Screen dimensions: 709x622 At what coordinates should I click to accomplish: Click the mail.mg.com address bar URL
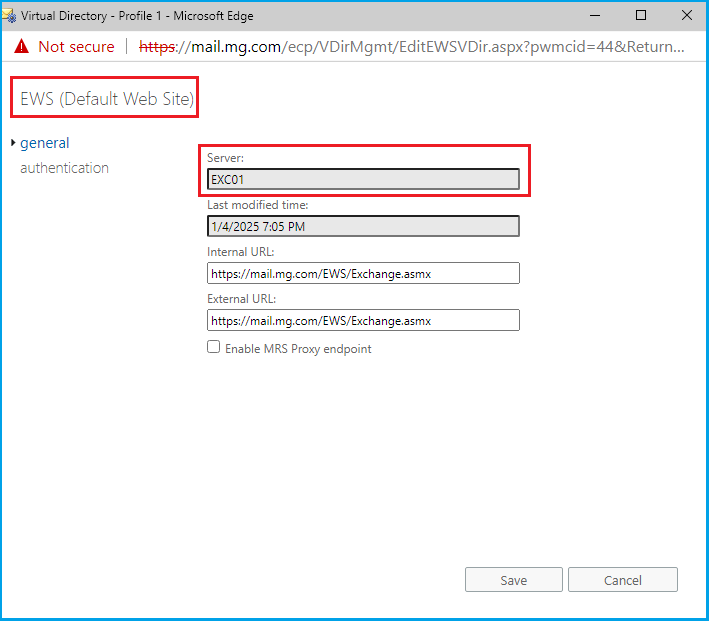click(410, 47)
